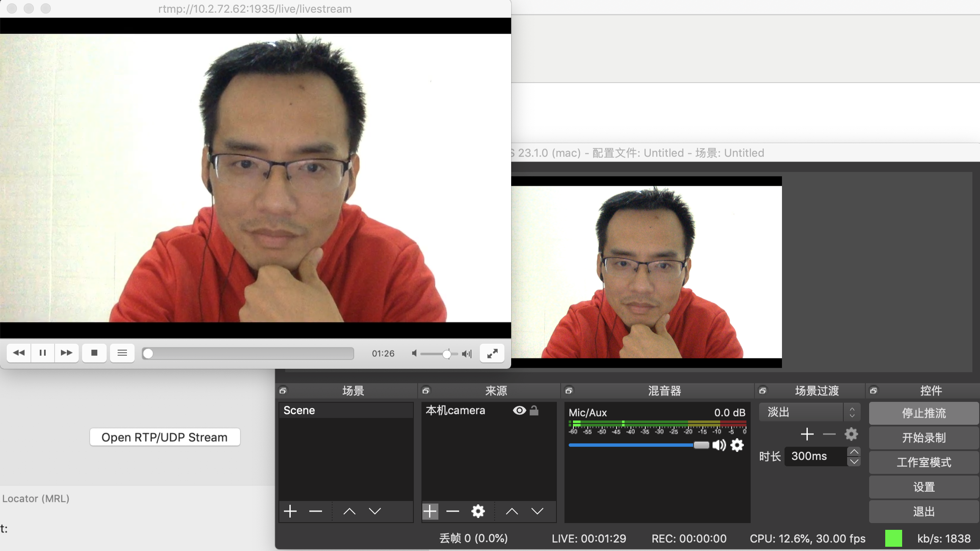
Task: Add a new source with plus icon
Action: pyautogui.click(x=430, y=511)
